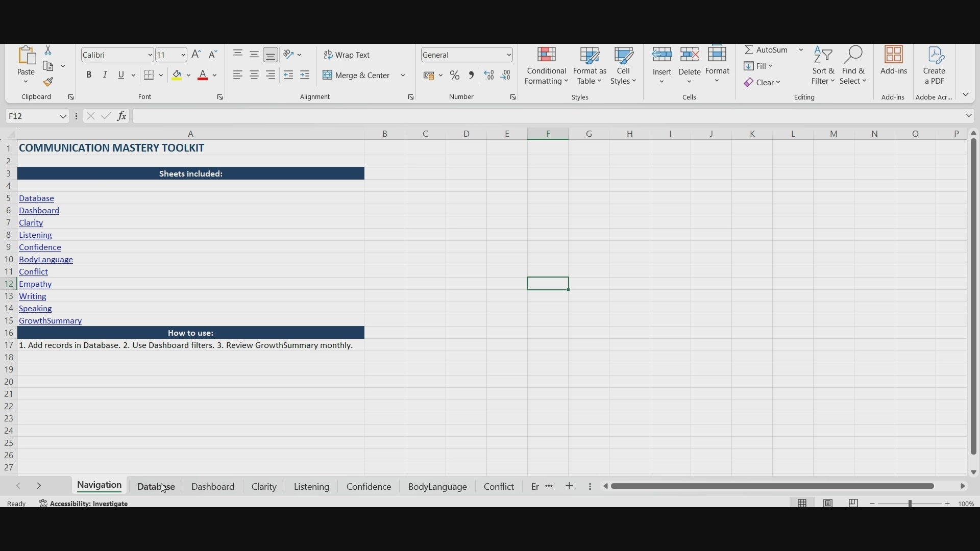Apply Percent Style number format
Viewport: 980px width, 551px height.
pos(455,76)
